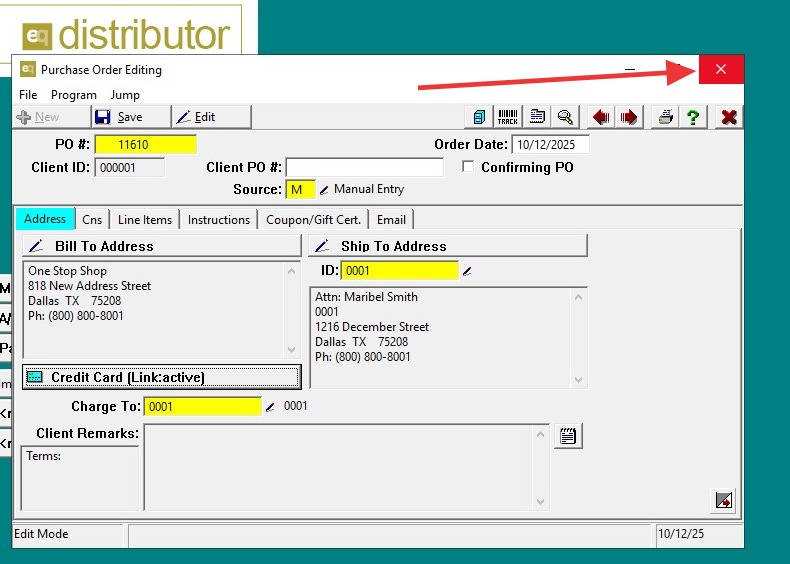Screen dimensions: 790x564
Task: Open the notepad icon beside Client Remarks
Action: tap(568, 435)
